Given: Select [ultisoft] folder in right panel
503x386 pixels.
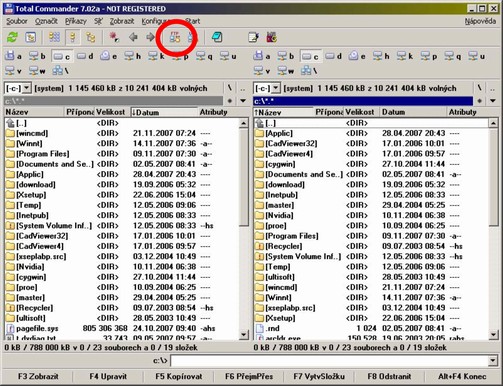Looking at the screenshot, I should [x=371, y=277].
